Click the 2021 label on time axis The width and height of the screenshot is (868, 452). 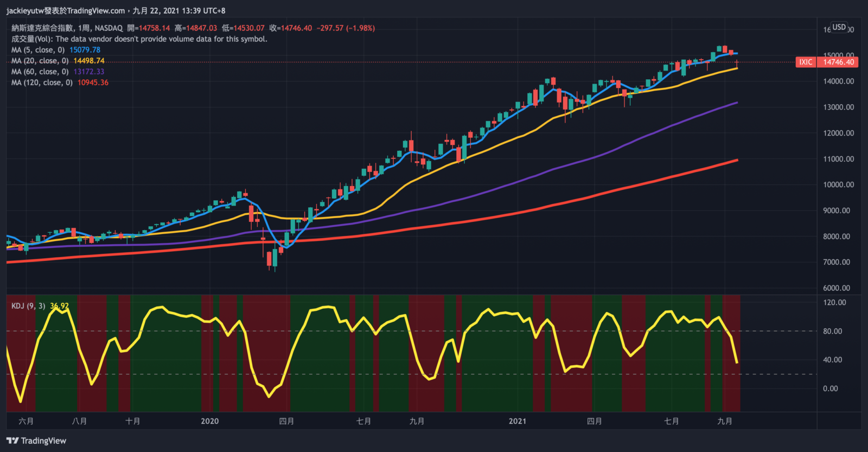click(x=517, y=421)
